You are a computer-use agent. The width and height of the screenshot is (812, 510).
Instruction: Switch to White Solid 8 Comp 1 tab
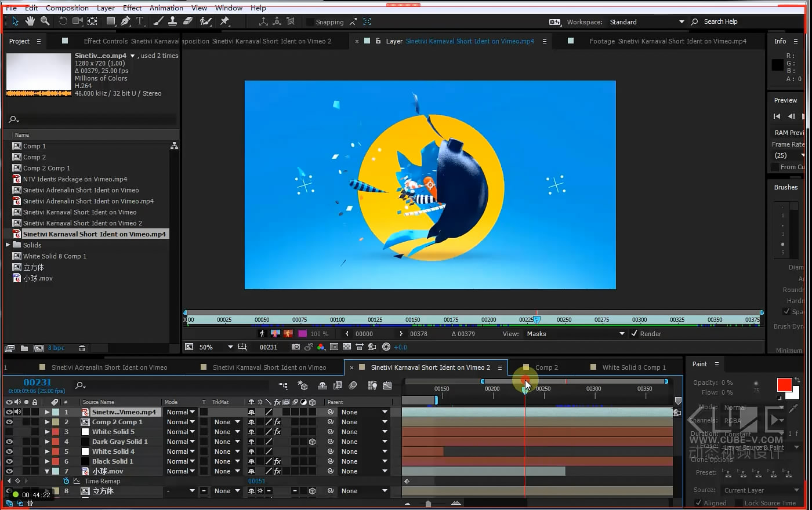[x=634, y=367]
